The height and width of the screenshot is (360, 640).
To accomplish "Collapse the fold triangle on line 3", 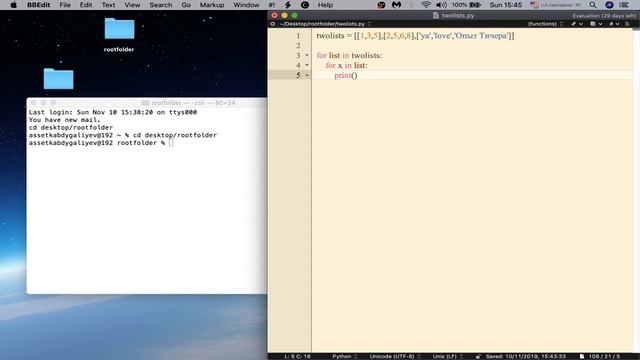I will click(307, 55).
